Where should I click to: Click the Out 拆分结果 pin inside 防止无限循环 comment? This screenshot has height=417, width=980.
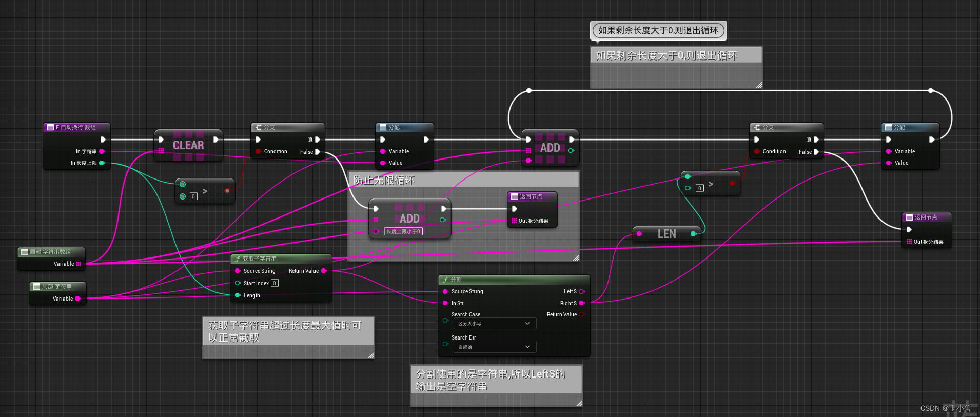pos(514,221)
